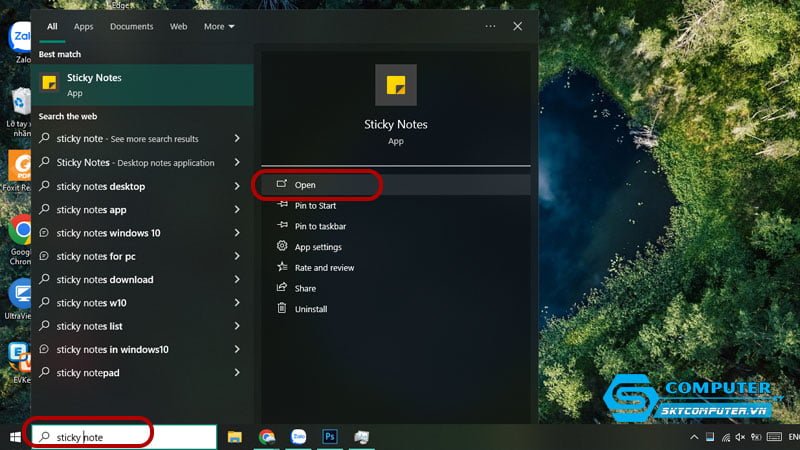Image resolution: width=800 pixels, height=450 pixels.
Task: Show hidden system tray icons
Action: 694,437
